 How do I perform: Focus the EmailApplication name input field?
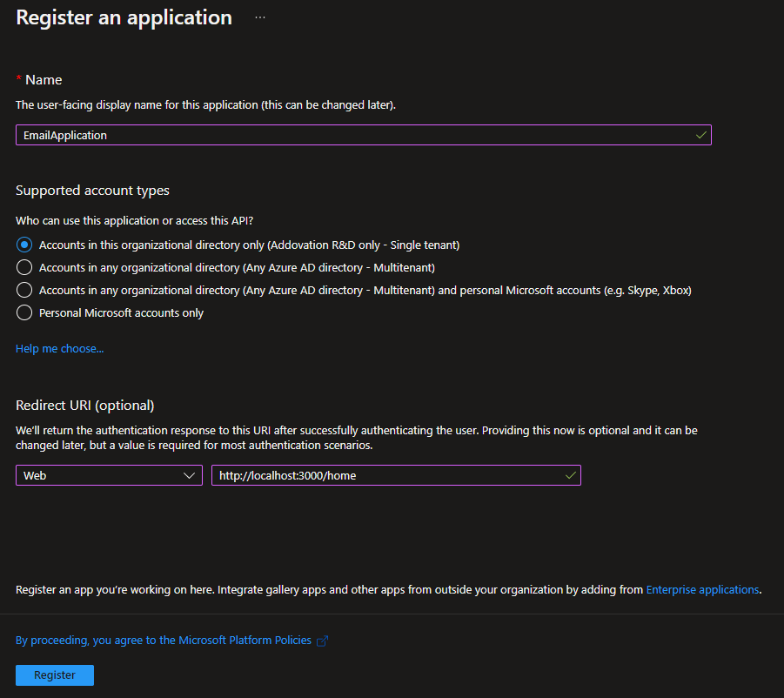click(x=364, y=135)
